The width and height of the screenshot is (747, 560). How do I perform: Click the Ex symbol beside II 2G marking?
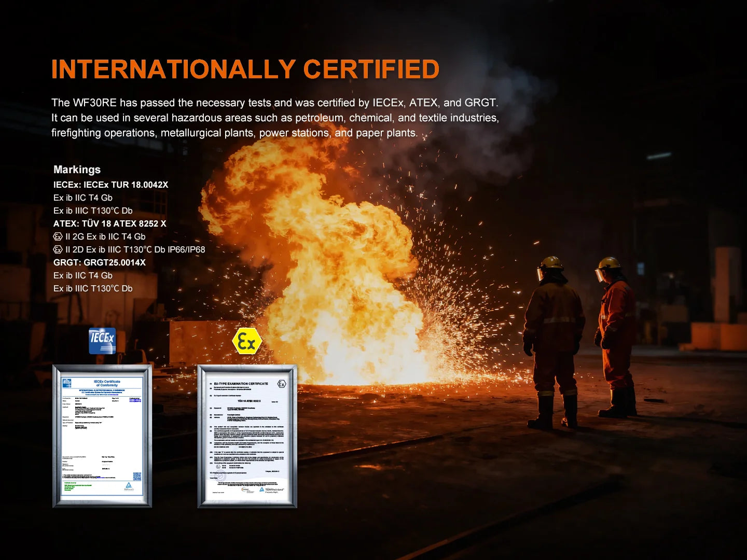[58, 236]
